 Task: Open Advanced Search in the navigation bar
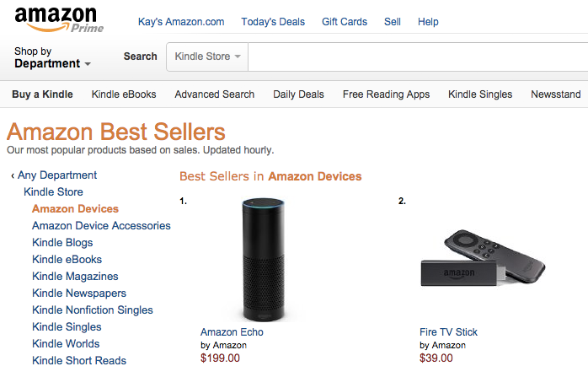tap(214, 94)
